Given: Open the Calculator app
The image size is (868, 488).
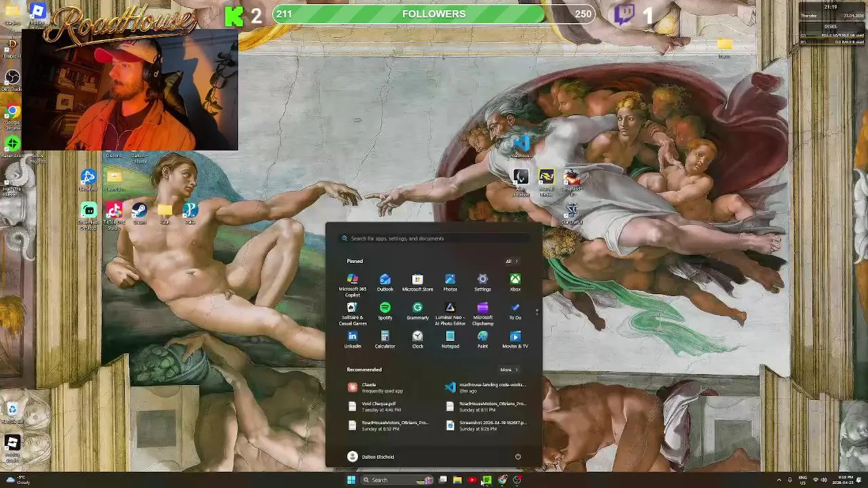Looking at the screenshot, I should (x=384, y=340).
